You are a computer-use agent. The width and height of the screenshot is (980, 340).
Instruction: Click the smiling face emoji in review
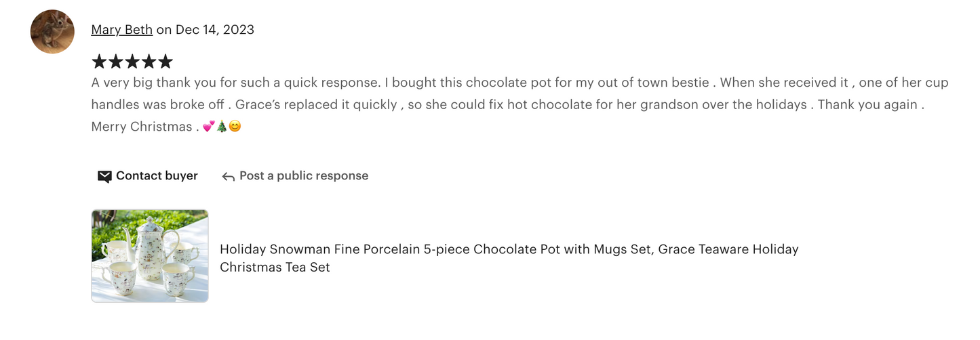[235, 127]
